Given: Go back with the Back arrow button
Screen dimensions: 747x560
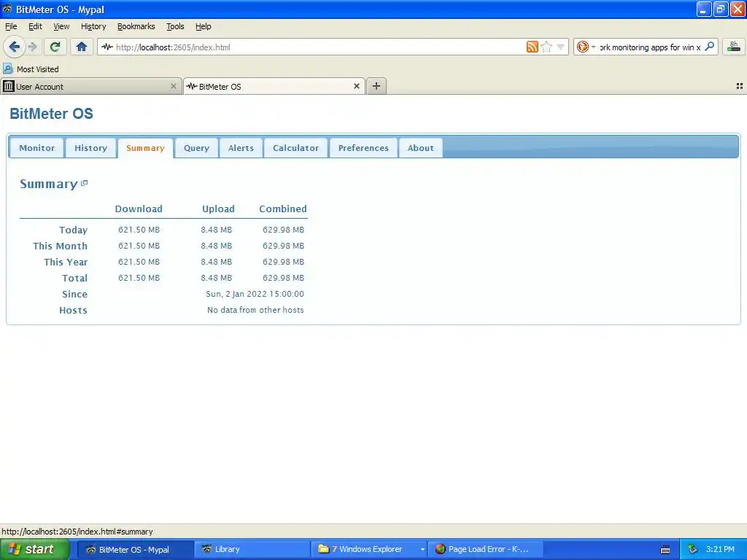Looking at the screenshot, I should 14,47.
